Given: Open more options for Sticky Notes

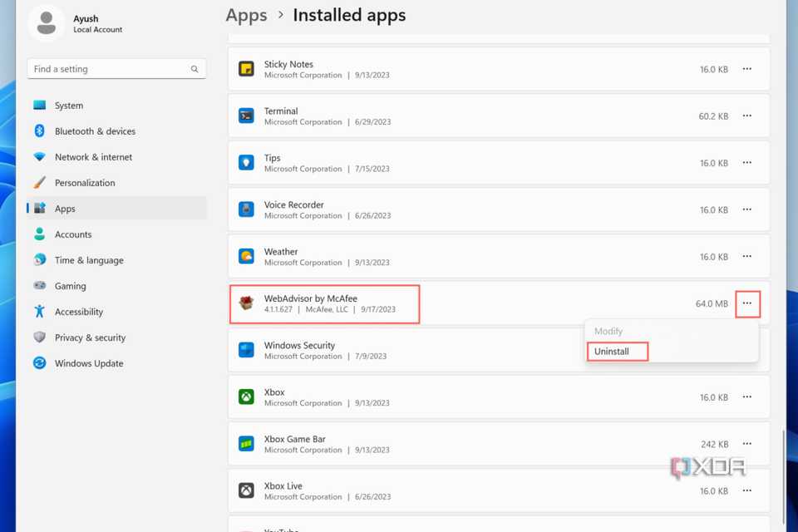Looking at the screenshot, I should click(746, 69).
